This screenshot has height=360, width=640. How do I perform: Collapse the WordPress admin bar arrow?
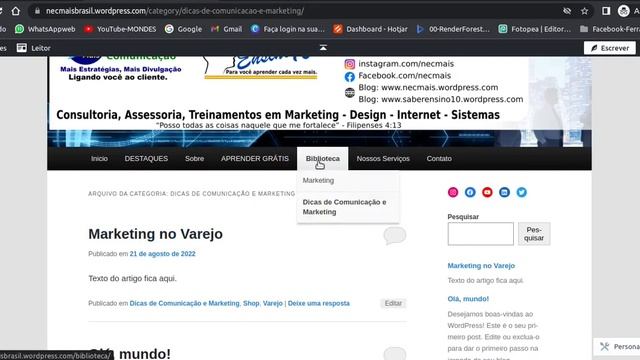[323, 48]
